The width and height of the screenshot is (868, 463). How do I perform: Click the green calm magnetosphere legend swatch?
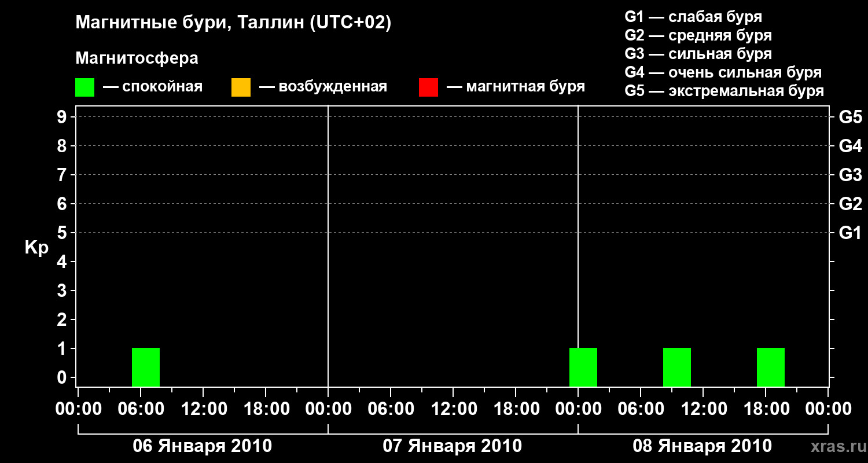(85, 87)
